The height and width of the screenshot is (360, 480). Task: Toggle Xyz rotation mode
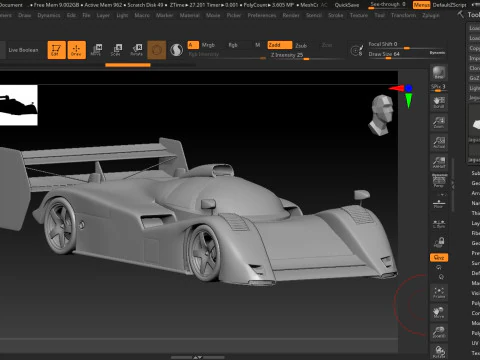pyautogui.click(x=439, y=257)
